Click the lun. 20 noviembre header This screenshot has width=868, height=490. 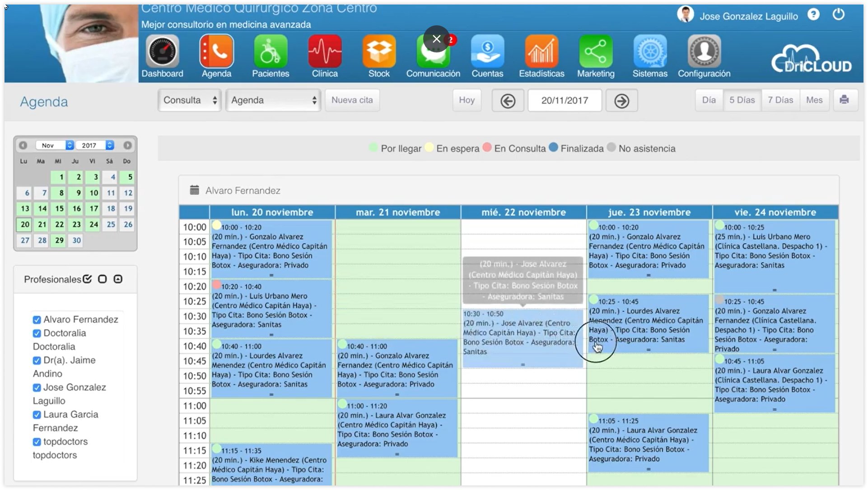click(x=272, y=212)
